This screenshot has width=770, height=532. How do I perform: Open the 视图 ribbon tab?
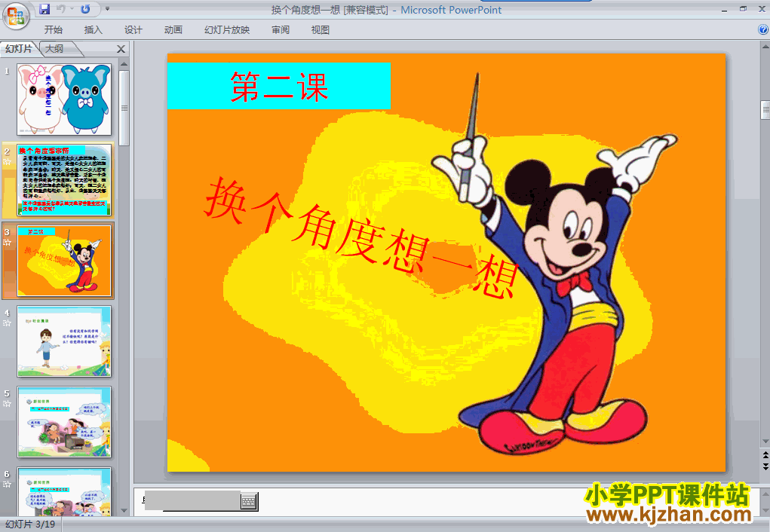pos(321,30)
